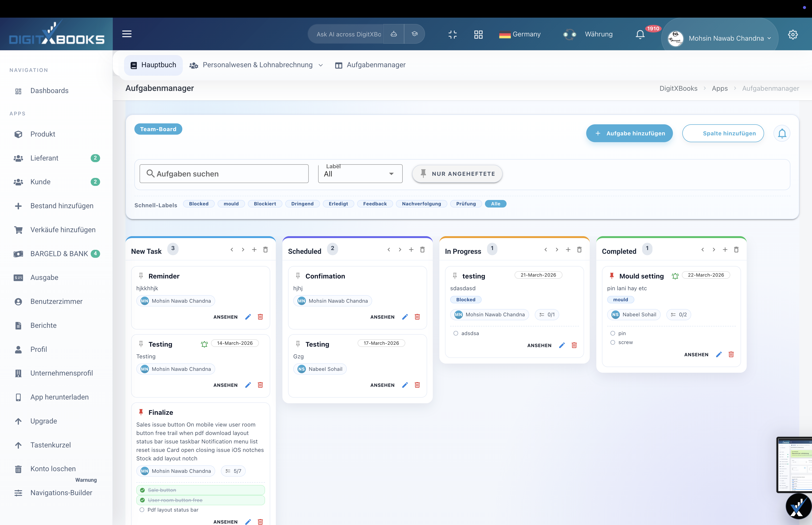Viewport: 812px width, 525px height.
Task: Add a task to Scheduled column plus icon
Action: coord(411,250)
